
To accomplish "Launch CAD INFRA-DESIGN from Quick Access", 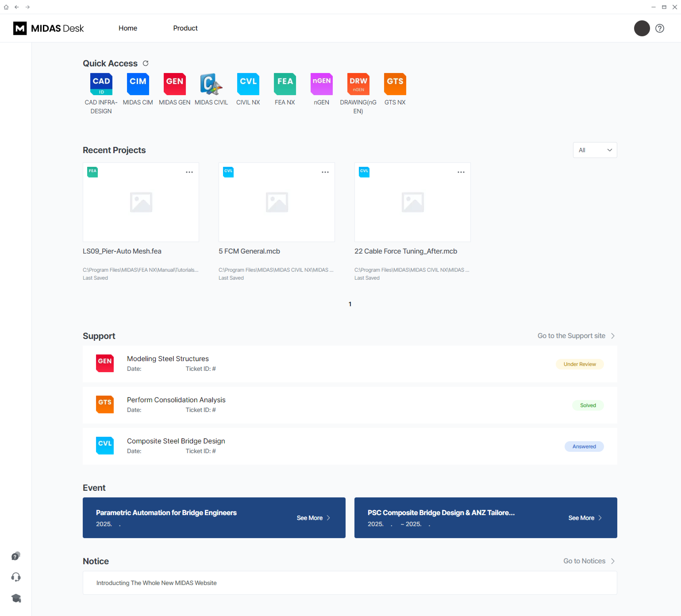I will click(101, 84).
